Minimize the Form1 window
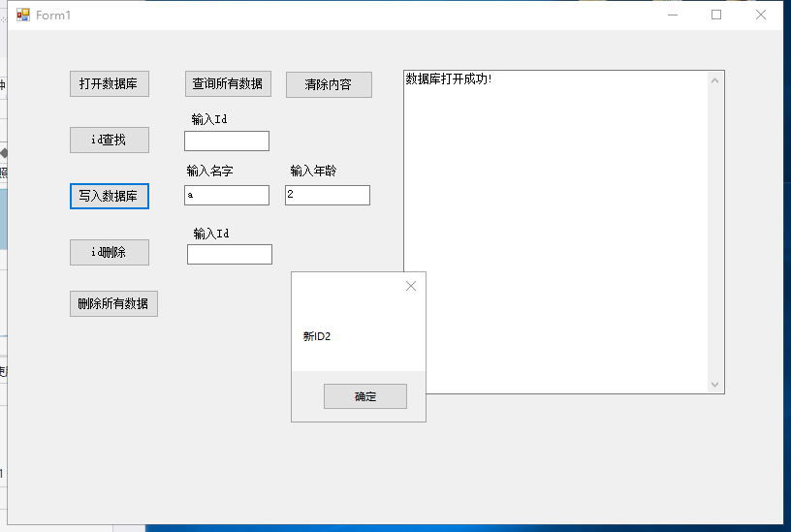This screenshot has height=532, width=791. (x=673, y=15)
